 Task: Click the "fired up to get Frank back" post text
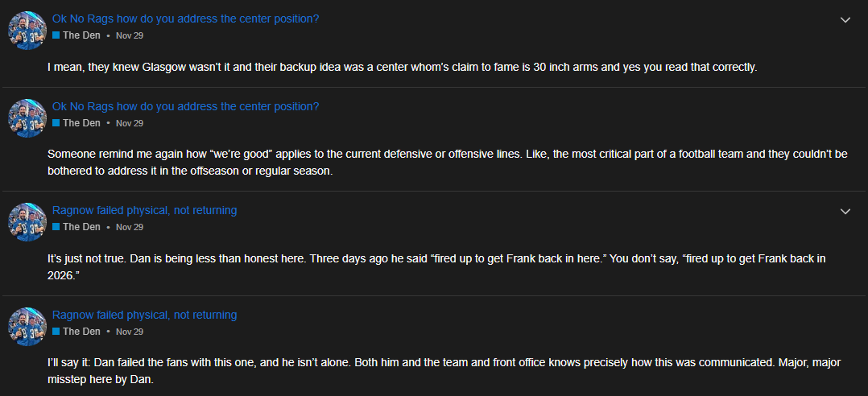443,266
